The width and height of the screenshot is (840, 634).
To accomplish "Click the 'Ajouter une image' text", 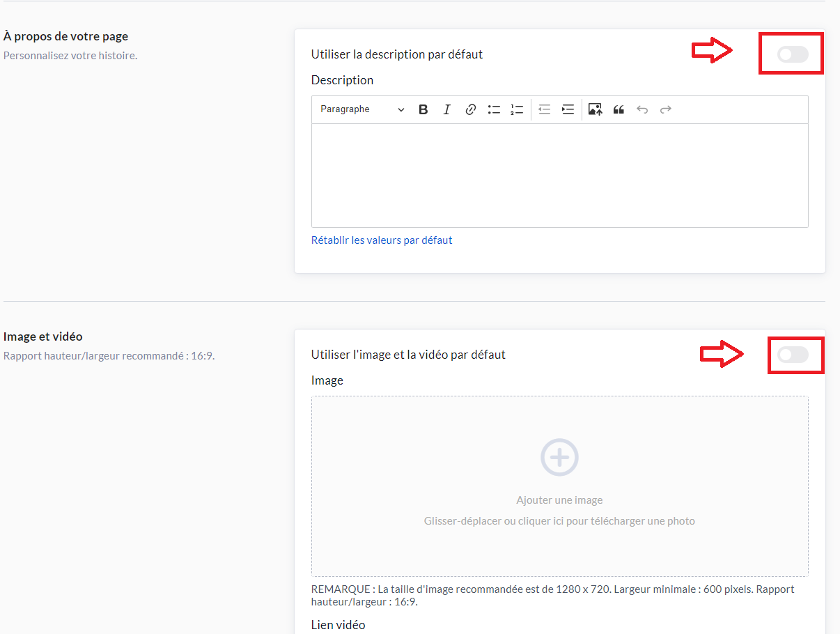I will click(x=559, y=500).
